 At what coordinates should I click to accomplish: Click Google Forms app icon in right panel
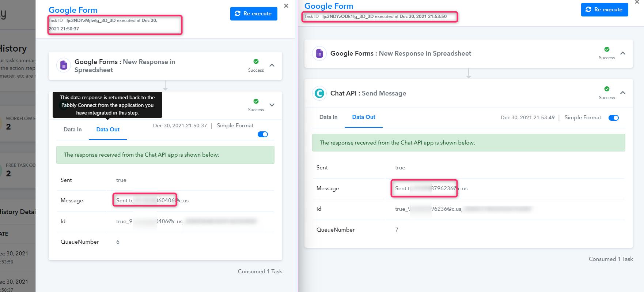tap(319, 53)
